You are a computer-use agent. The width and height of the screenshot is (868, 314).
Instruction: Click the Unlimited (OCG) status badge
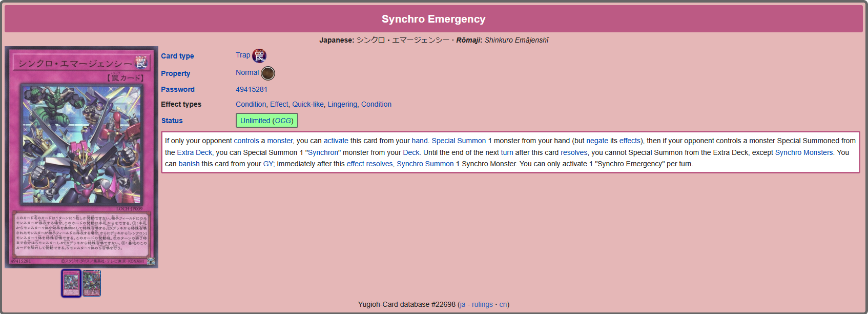pos(267,121)
